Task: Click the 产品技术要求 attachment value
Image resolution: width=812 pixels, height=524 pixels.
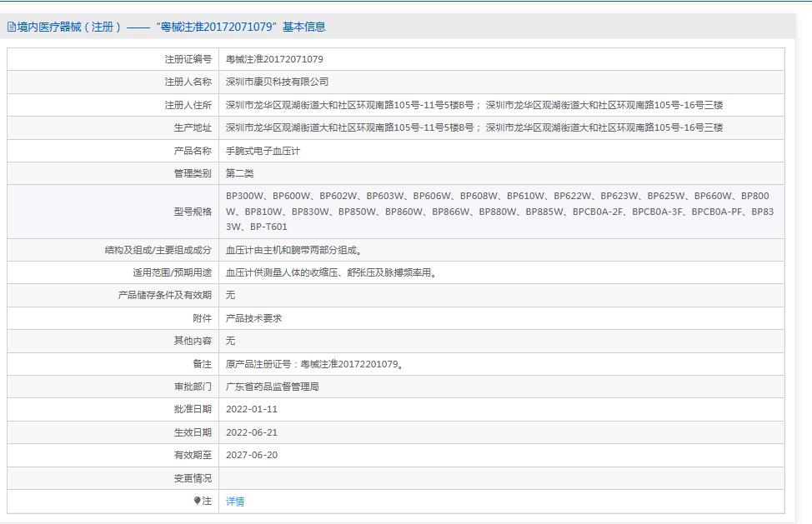Action: coord(254,318)
